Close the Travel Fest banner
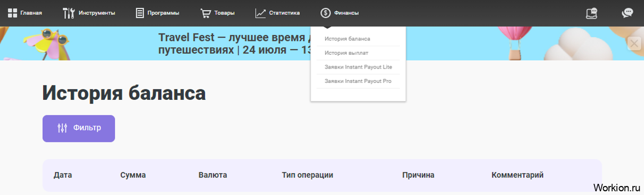This screenshot has height=195, width=644. (x=634, y=43)
